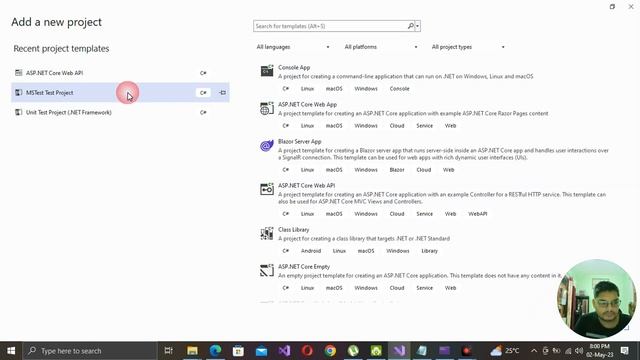Select the Console App template icon
This screenshot has width=640, height=360.
click(267, 71)
